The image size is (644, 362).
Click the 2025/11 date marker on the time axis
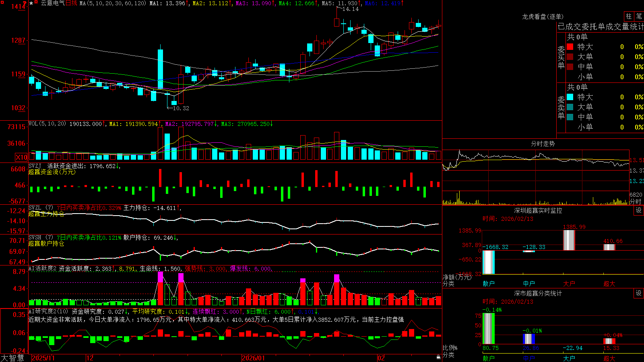click(43, 358)
